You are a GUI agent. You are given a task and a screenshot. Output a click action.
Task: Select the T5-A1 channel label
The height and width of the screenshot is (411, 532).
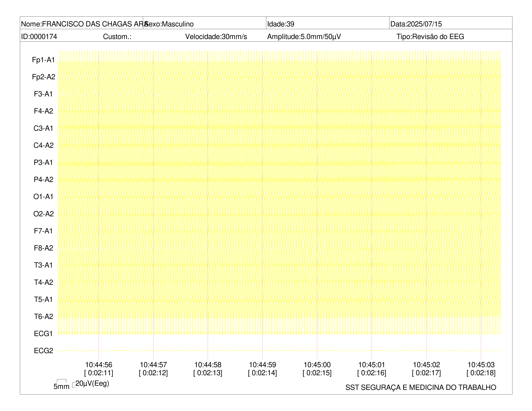click(x=43, y=299)
